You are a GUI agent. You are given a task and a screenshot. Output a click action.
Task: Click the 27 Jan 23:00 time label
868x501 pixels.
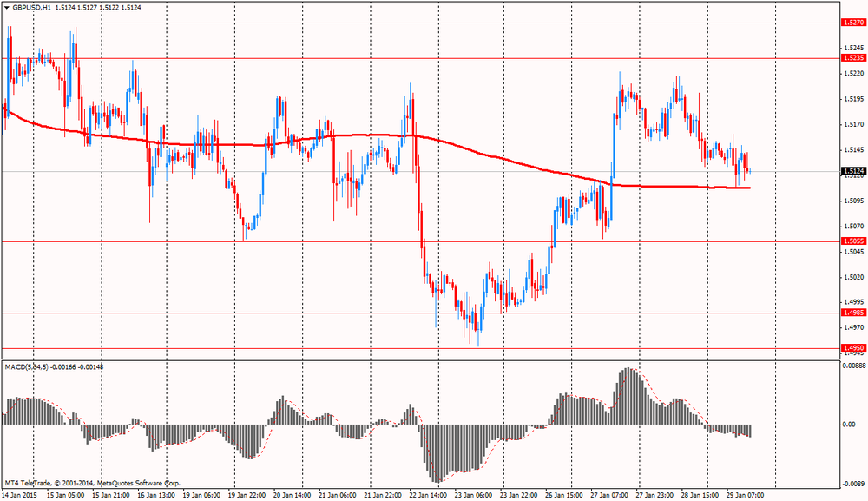[x=654, y=496]
